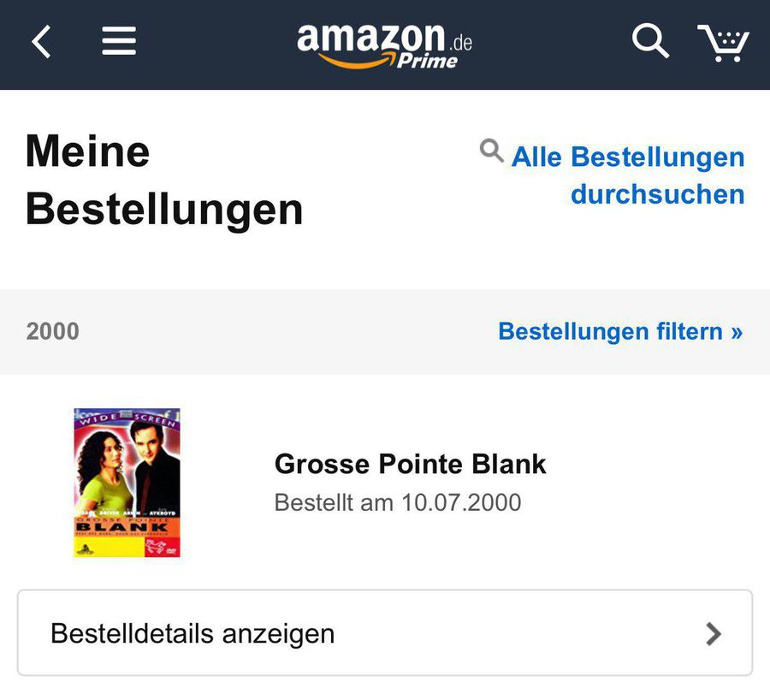Open the shopping cart

coord(723,42)
